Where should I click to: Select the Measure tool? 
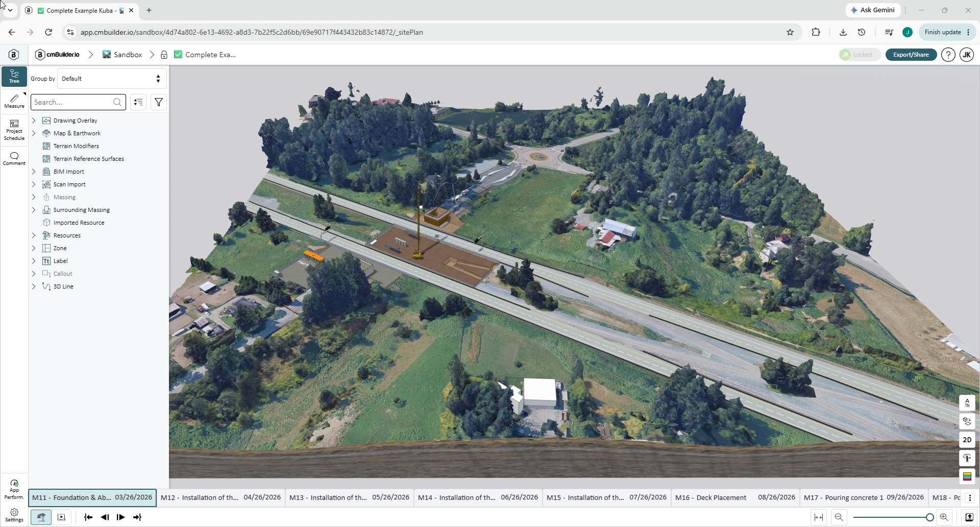[x=14, y=101]
